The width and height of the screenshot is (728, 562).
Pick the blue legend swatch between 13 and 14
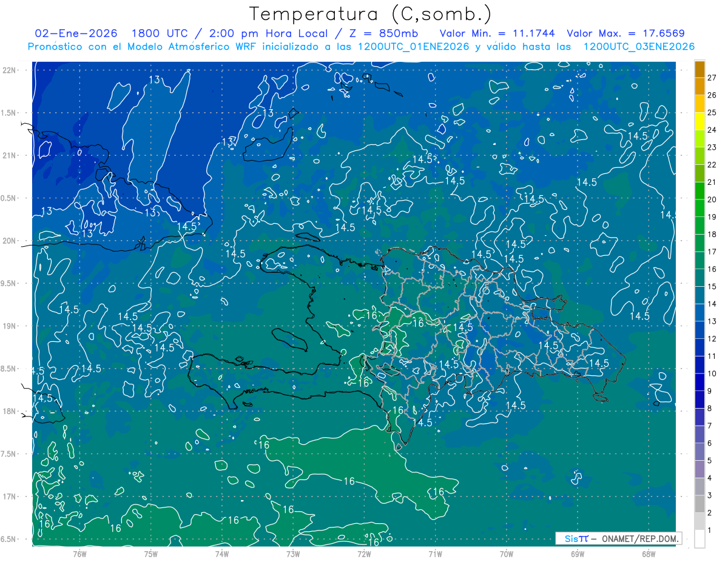coord(699,312)
